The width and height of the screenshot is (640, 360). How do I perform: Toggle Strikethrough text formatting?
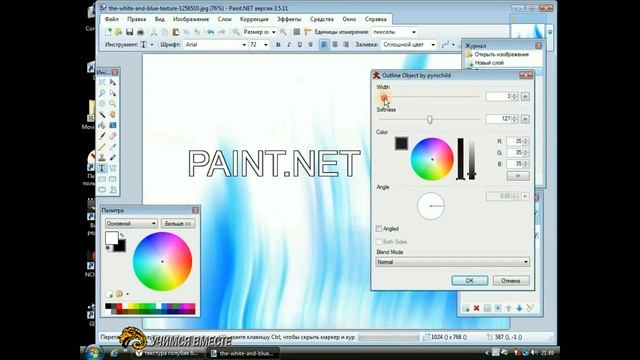pyautogui.click(x=310, y=44)
